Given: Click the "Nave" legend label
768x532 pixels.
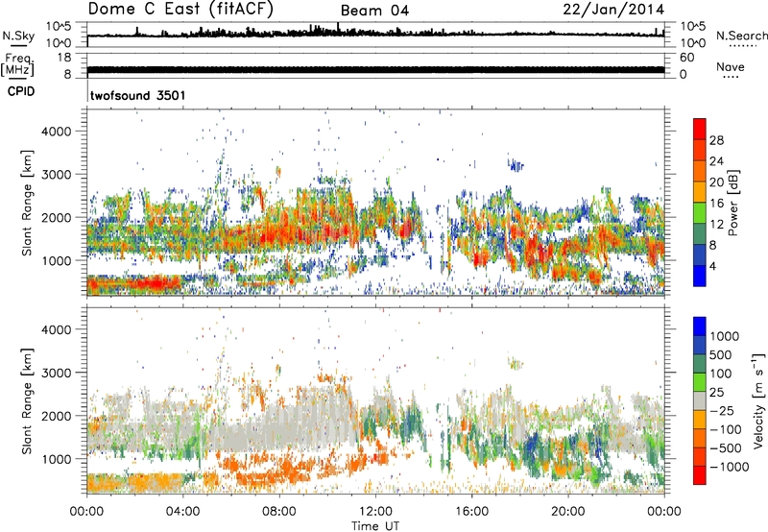Looking at the screenshot, I should pos(731,67).
